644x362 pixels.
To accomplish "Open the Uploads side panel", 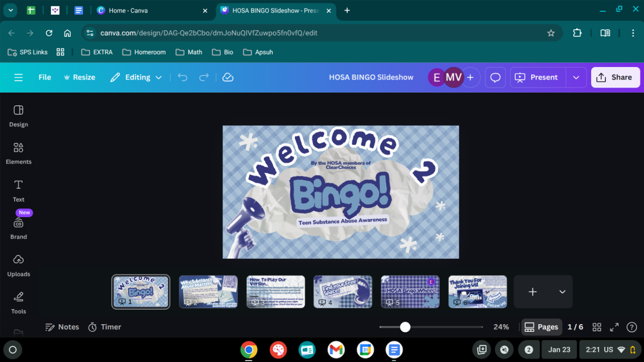I will [19, 265].
